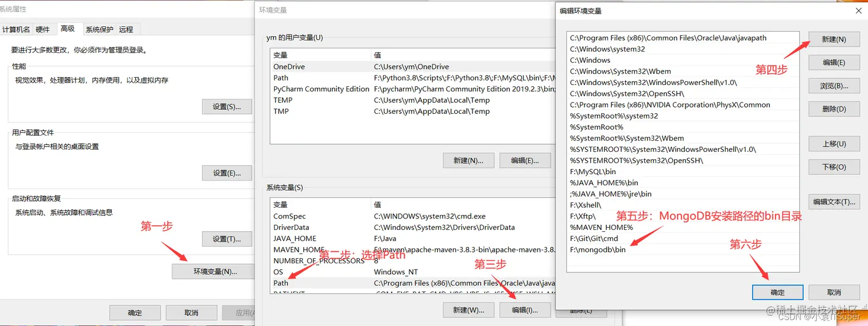
Task: Select the bare %SystemRoot% entry
Action: click(683, 127)
